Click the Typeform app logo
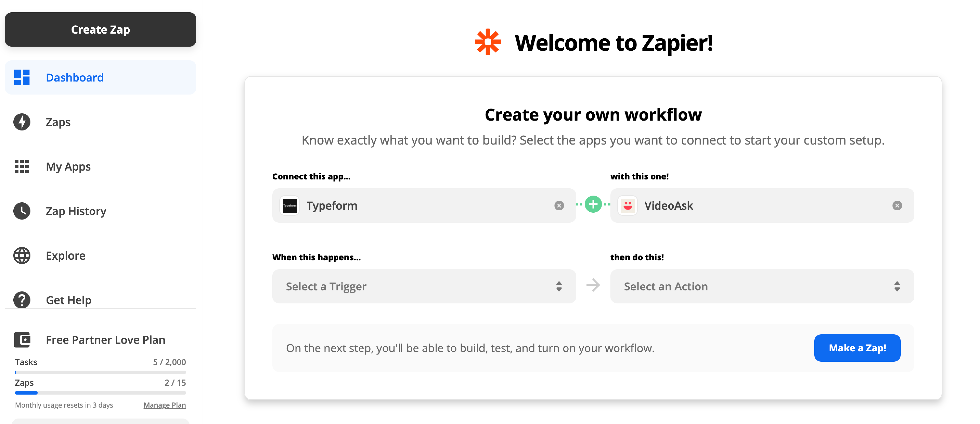Viewport: 980px width, 424px height. 289,205
